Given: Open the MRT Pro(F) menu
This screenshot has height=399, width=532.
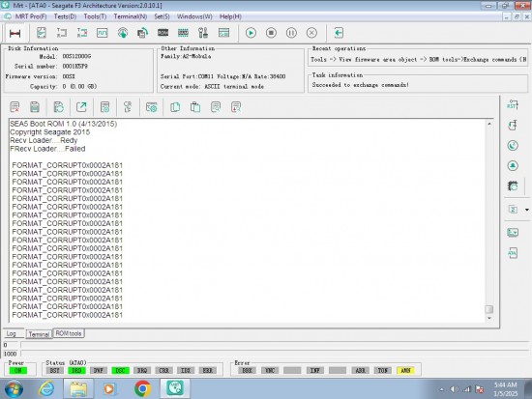Looking at the screenshot, I should tap(31, 16).
